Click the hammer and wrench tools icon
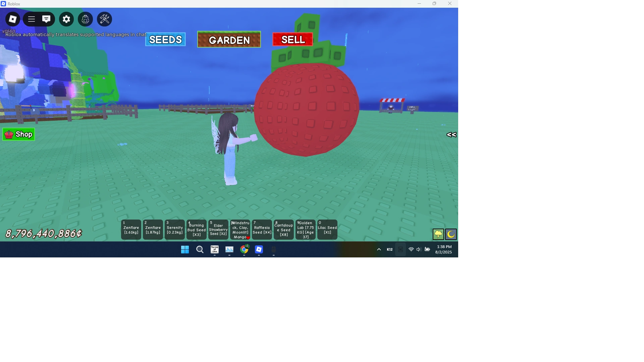 104,19
